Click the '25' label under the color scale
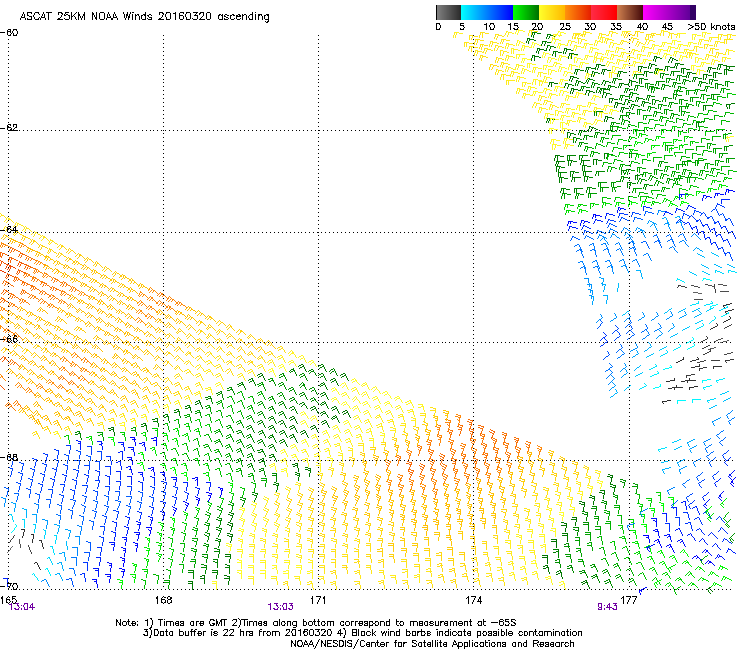Image resolution: width=740 pixels, height=650 pixels. [x=565, y=27]
